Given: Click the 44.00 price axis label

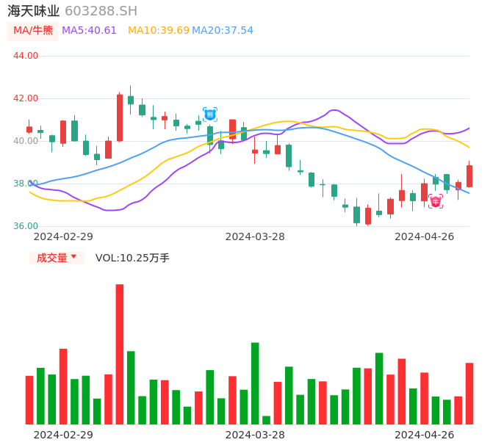Looking at the screenshot, I should click(x=26, y=56).
